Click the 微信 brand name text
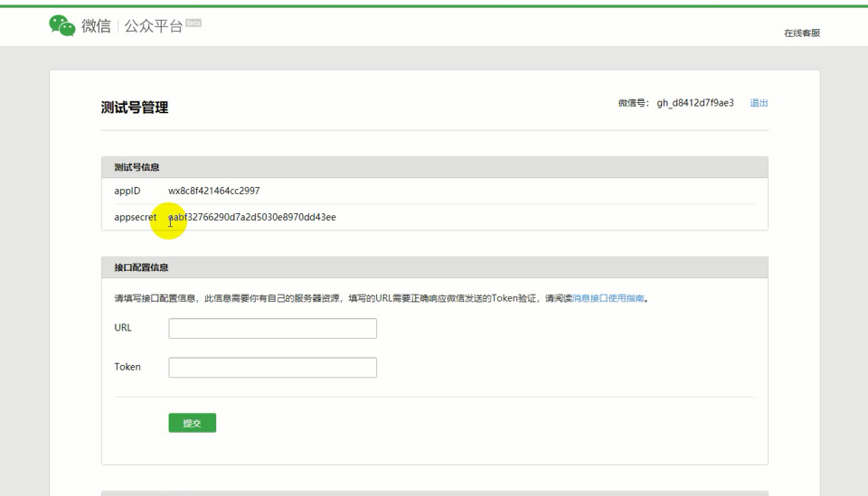Image resolution: width=868 pixels, height=496 pixels. [x=97, y=26]
